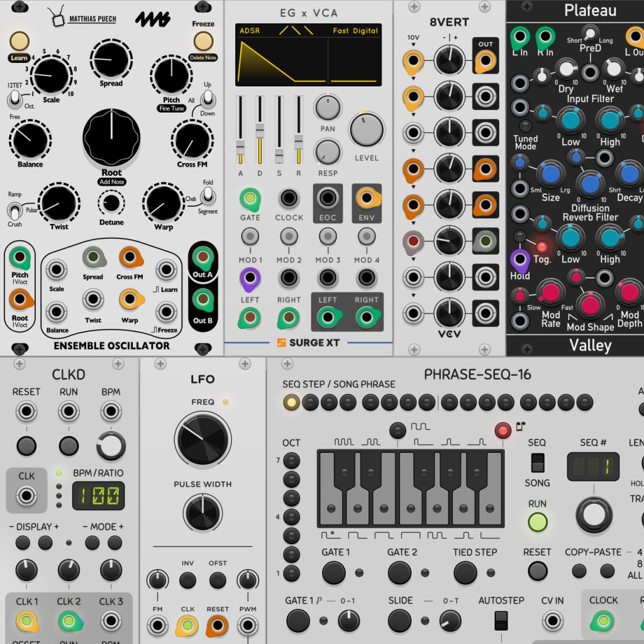This screenshot has height=644, width=644.
Task: Click the LFO PULSE WIDTH knob
Action: (203, 513)
